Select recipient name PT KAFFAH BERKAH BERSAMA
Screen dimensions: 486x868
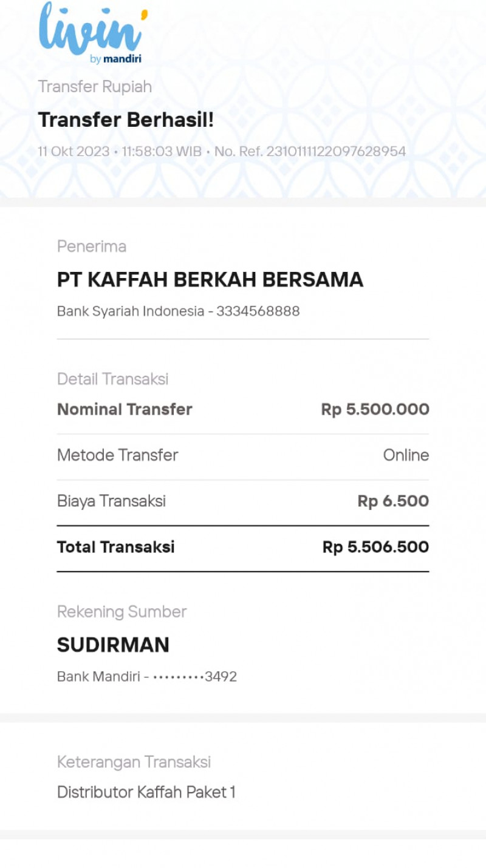point(210,280)
